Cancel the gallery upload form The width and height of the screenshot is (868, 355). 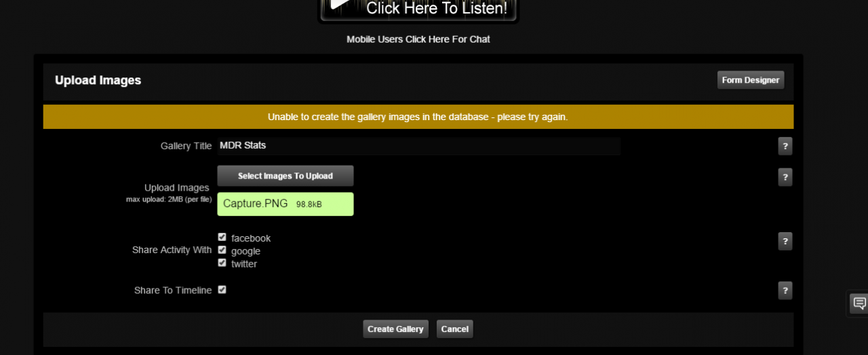coord(455,329)
